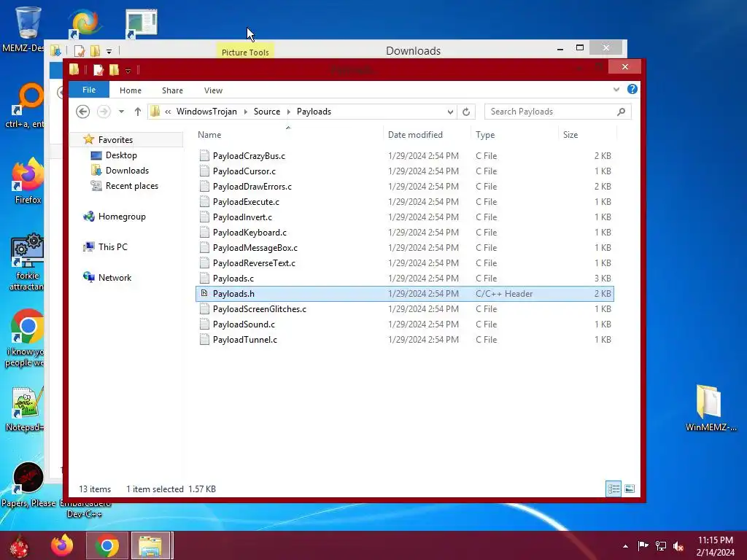This screenshot has width=747, height=560.
Task: Click WindowsTrojan in the breadcrumb path
Action: [206, 112]
